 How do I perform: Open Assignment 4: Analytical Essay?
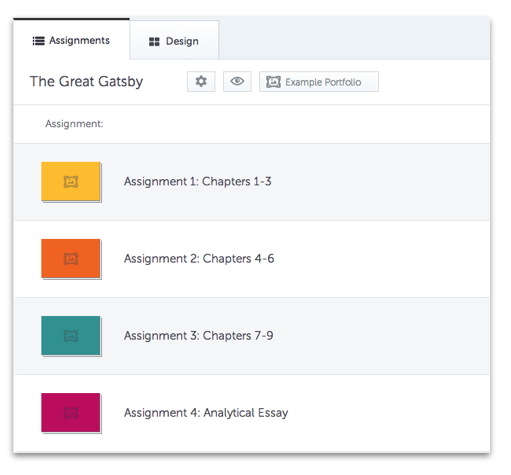[206, 413]
